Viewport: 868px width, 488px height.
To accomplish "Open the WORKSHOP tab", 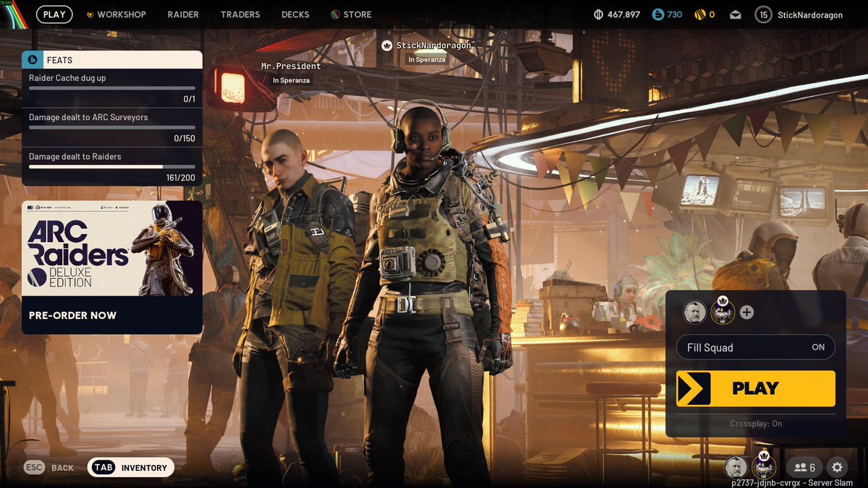I will [x=116, y=14].
